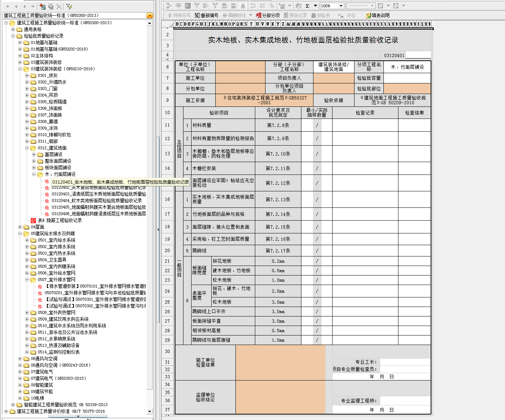Select the 基层铺设 folder
Image resolution: width=505 pixels, height=420 pixels.
coord(53,154)
